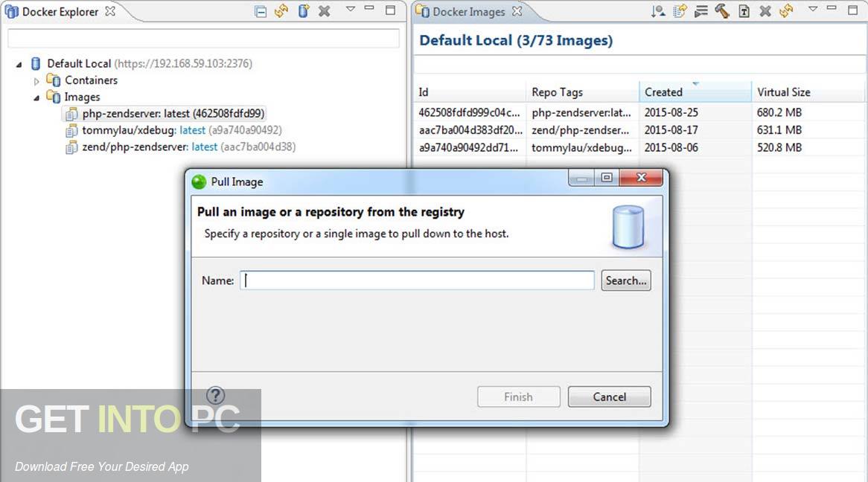
Task: Focus Name field in Pull Image dialog
Action: pos(418,280)
